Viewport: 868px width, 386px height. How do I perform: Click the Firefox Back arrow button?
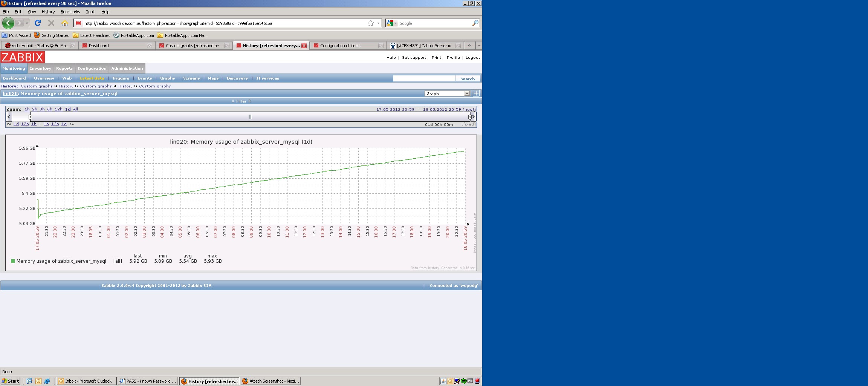8,23
